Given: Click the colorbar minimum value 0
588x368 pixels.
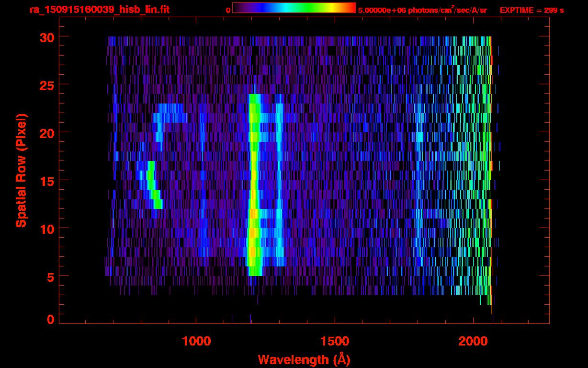Looking at the screenshot, I should point(228,10).
